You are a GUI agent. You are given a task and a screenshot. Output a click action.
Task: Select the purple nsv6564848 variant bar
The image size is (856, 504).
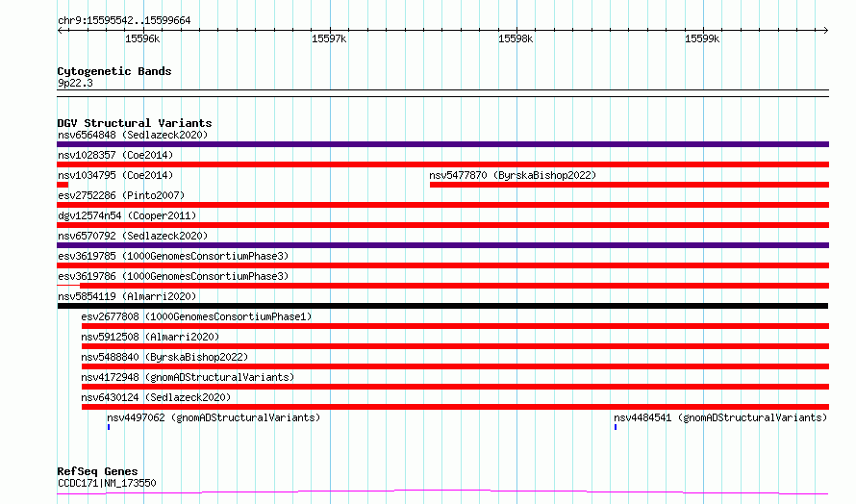(x=442, y=144)
